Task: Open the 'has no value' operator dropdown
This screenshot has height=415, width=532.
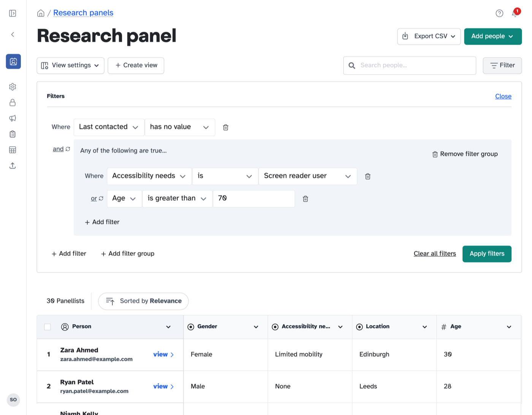Action: [x=180, y=127]
